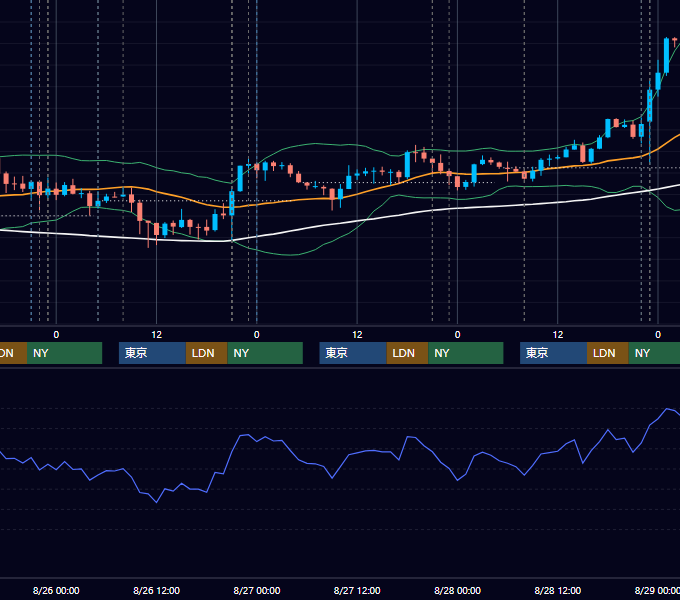This screenshot has height=600, width=680.
Task: Pick the LDN session block on 8/28
Action: (608, 353)
